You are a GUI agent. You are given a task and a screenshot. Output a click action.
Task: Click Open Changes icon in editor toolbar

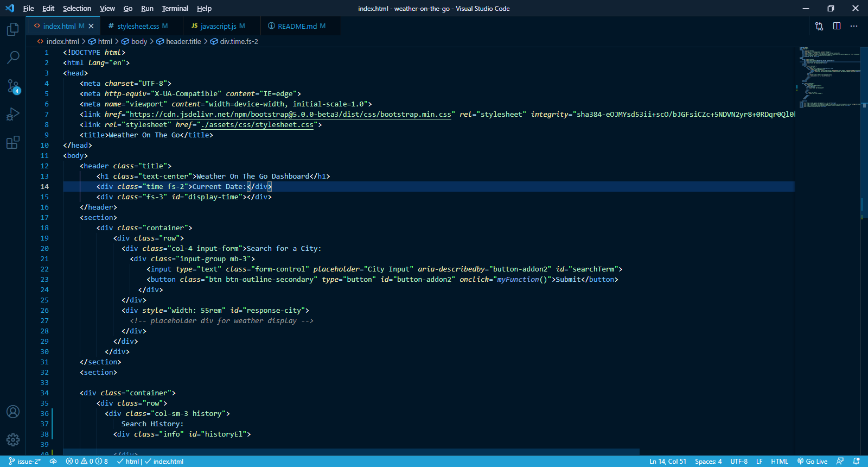(x=819, y=26)
